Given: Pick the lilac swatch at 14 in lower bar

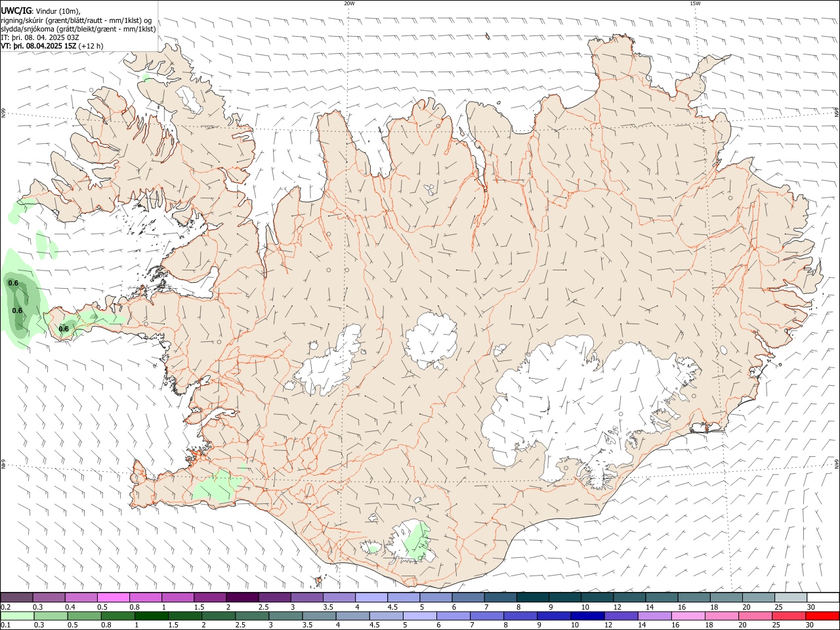Looking at the screenshot, I should (654, 616).
